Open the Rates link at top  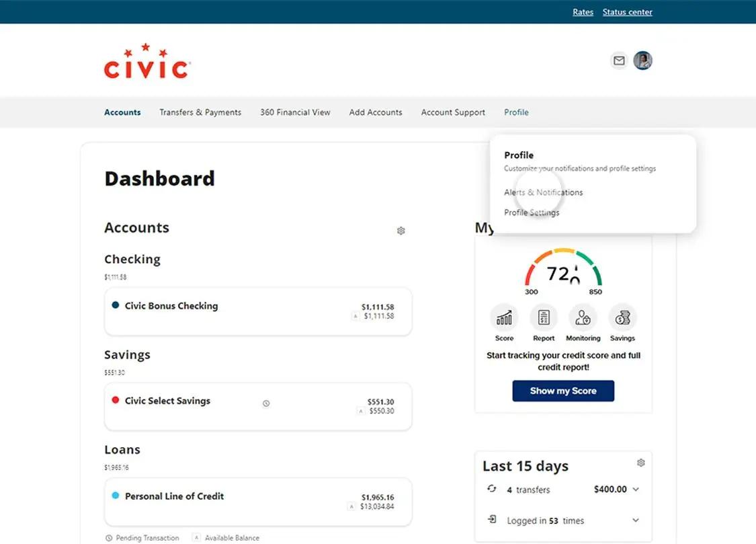pos(582,11)
